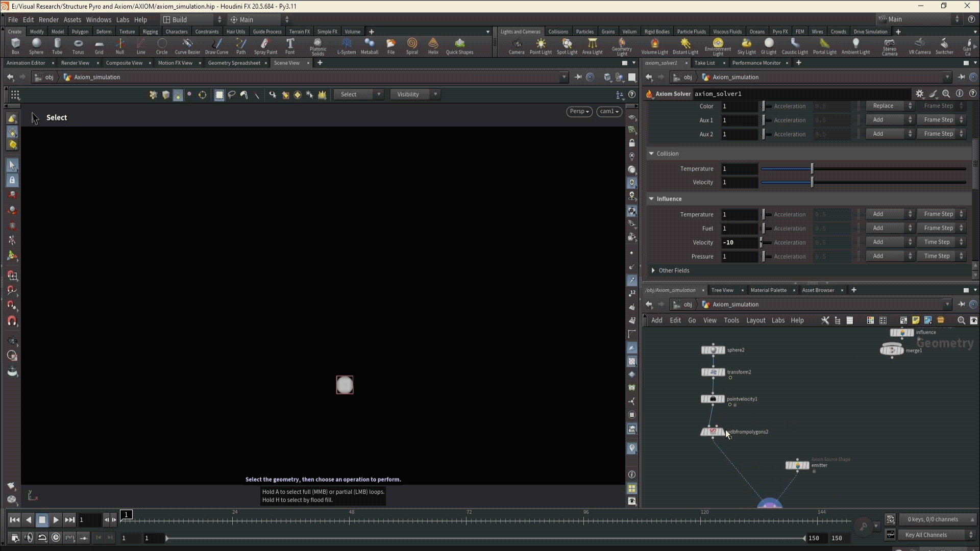The height and width of the screenshot is (551, 980).
Task: Open the Render menu
Action: tap(48, 19)
